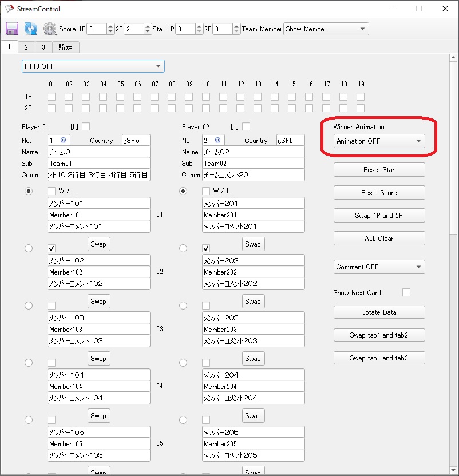Click Star 2P value field

223,29
